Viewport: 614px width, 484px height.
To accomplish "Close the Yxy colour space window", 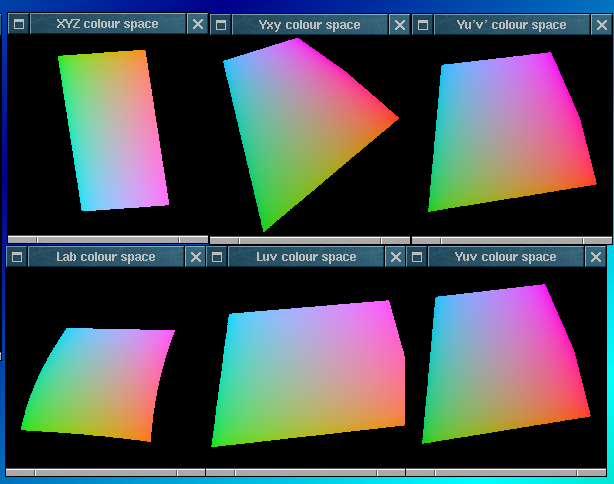I will [400, 25].
